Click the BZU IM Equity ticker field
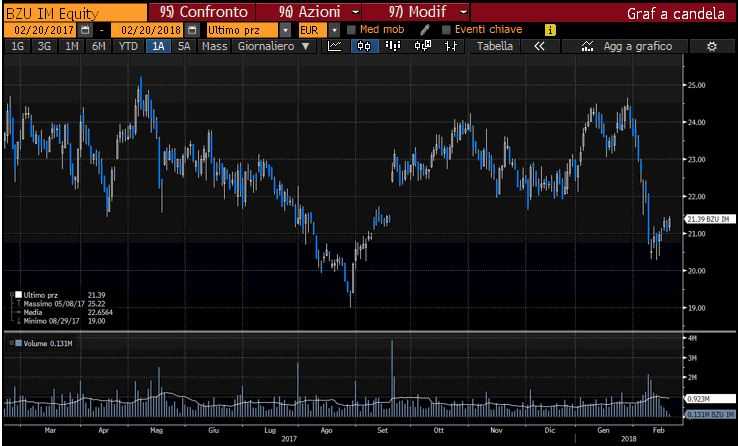This screenshot has width=740, height=446. tap(76, 13)
